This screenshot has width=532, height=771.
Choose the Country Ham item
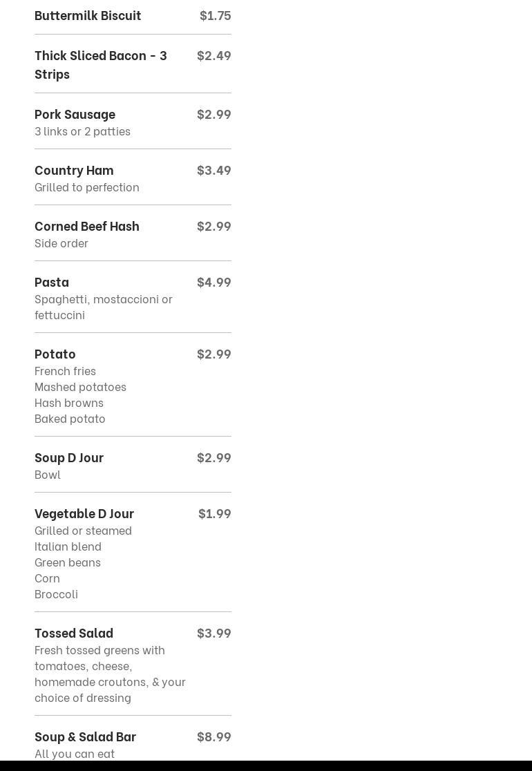(x=74, y=170)
